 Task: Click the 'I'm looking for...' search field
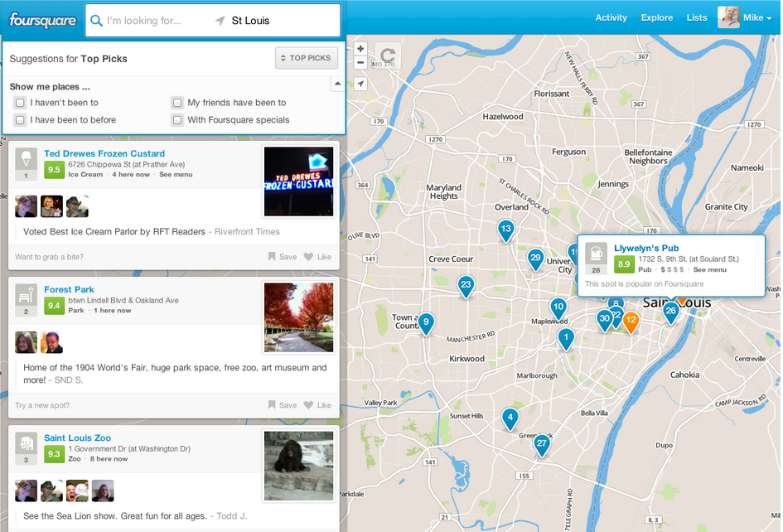(x=150, y=21)
